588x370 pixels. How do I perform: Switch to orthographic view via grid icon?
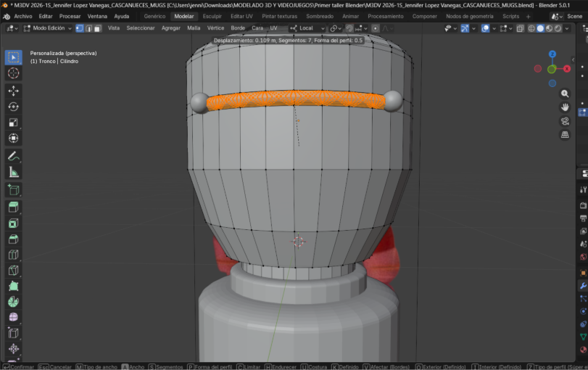tap(565, 134)
